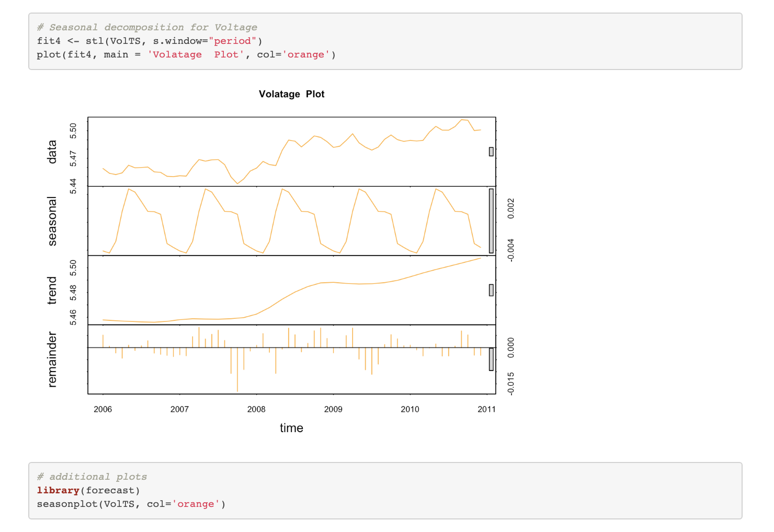774x532 pixels.
Task: Click the 5.48 tick label on trend axis
Action: click(73, 293)
